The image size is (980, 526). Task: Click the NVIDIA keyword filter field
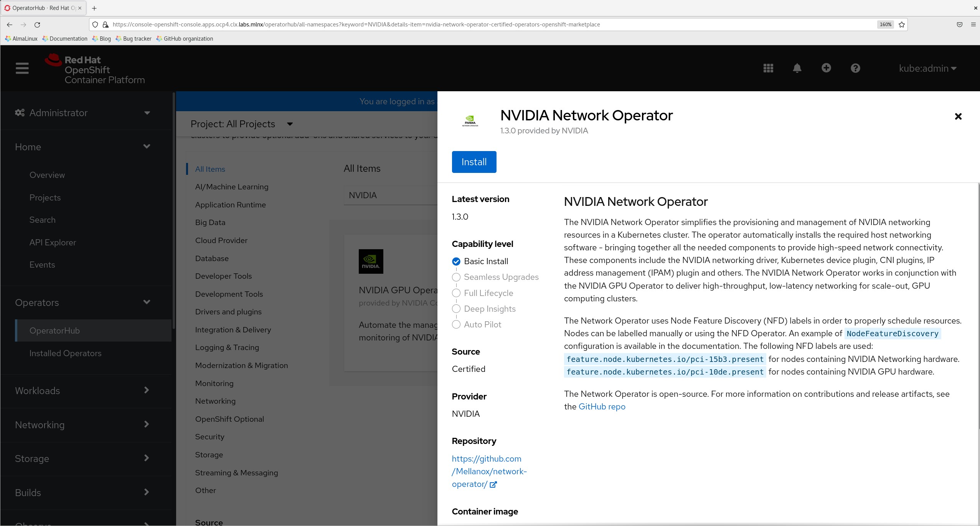(x=391, y=196)
